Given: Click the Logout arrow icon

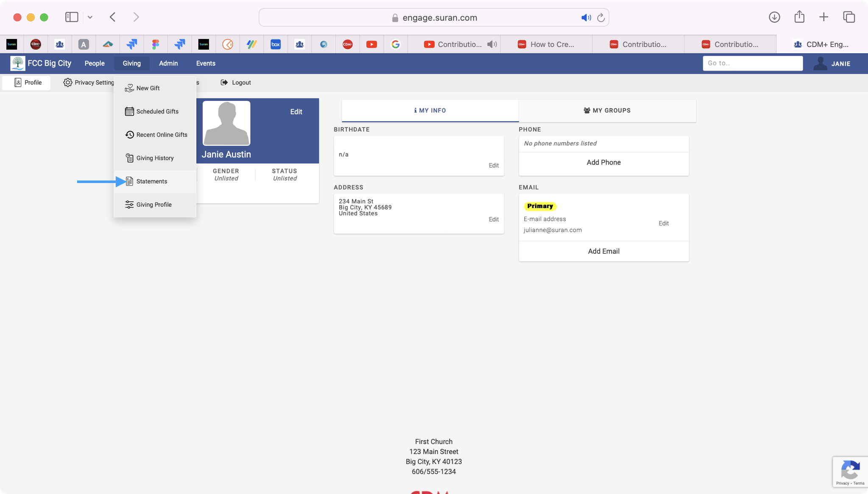Looking at the screenshot, I should click(x=224, y=83).
